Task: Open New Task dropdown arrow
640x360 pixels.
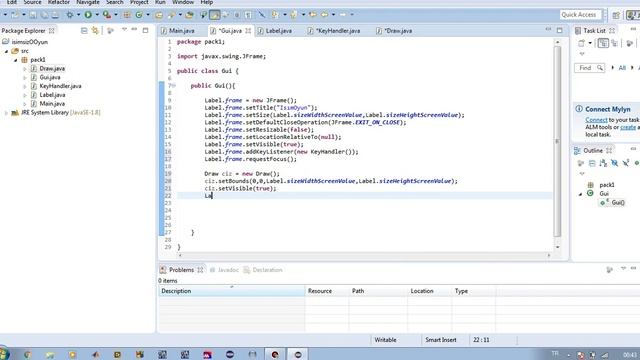Action: (x=590, y=43)
